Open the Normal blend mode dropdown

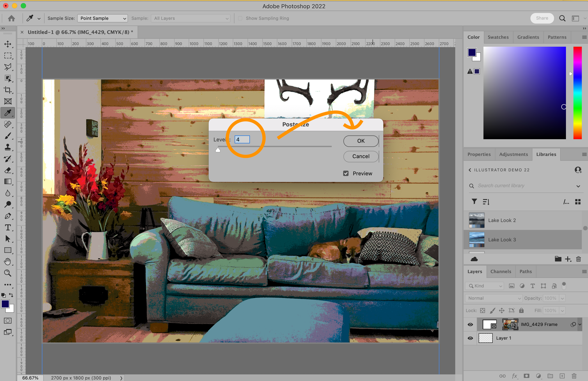click(x=494, y=298)
